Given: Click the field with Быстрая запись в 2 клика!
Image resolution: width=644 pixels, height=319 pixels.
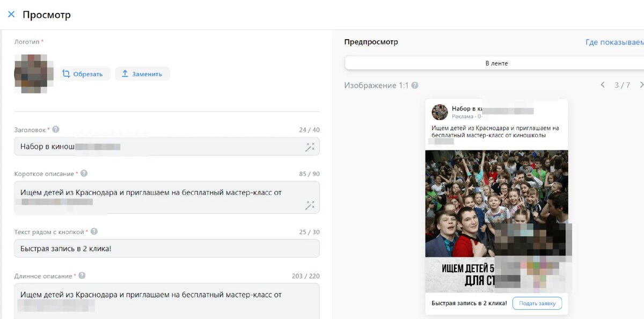Looking at the screenshot, I should pos(166,248).
